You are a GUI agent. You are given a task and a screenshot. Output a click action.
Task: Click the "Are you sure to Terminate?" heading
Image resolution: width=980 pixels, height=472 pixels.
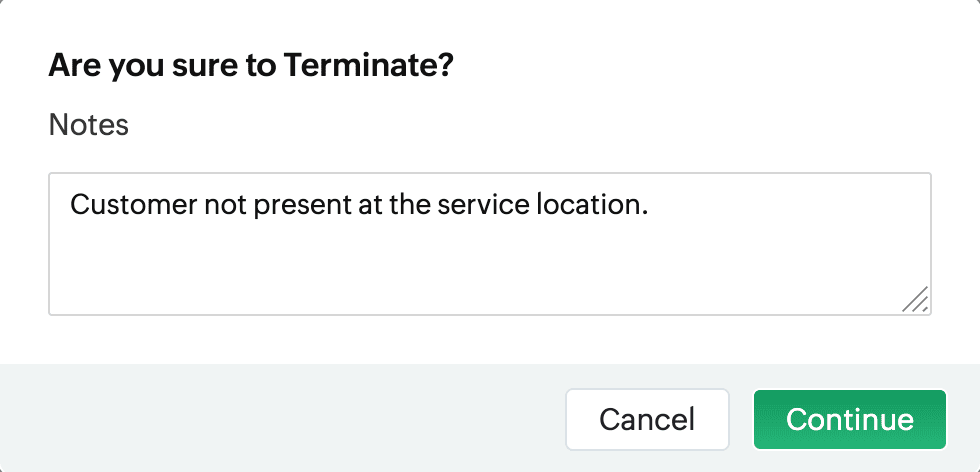click(251, 67)
